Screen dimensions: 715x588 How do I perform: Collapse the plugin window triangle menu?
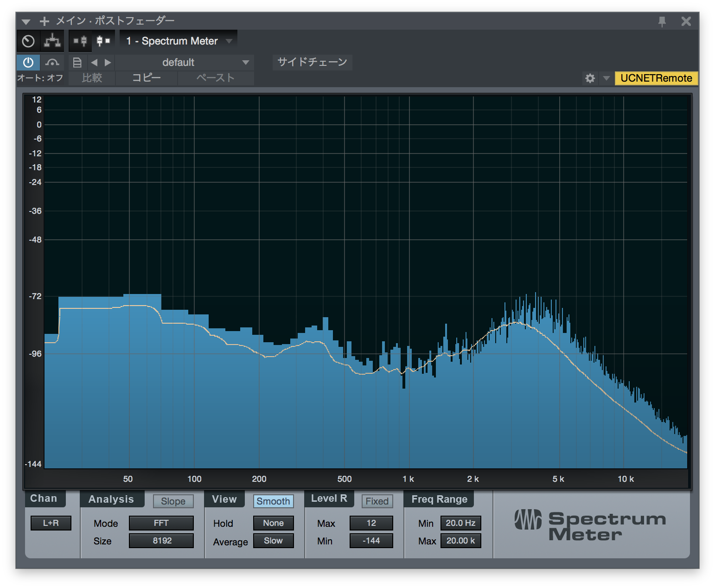coord(26,21)
